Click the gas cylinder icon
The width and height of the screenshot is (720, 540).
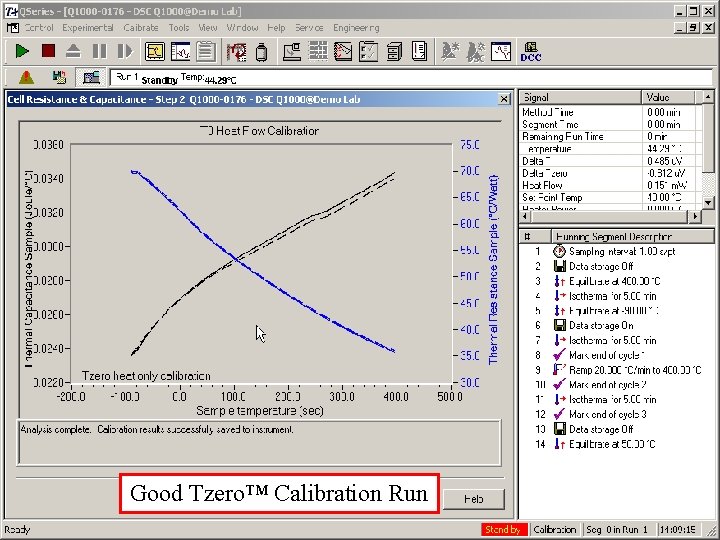pos(261,51)
